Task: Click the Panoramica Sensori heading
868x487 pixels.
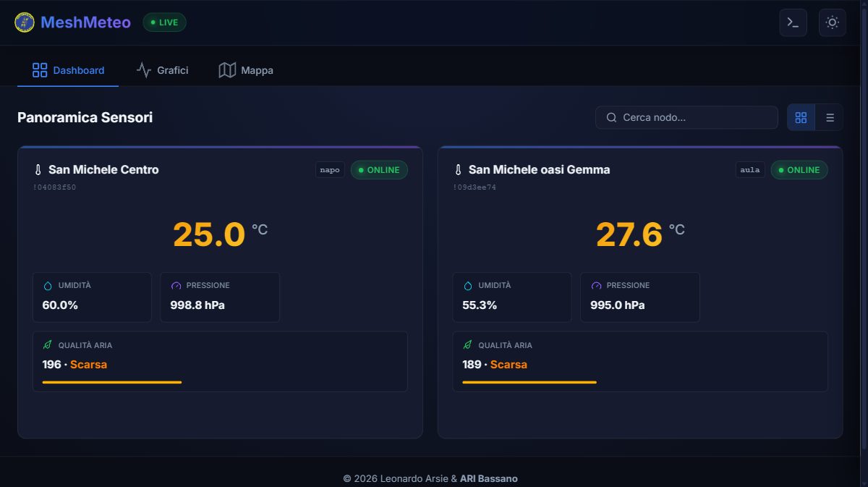Action: [x=85, y=117]
